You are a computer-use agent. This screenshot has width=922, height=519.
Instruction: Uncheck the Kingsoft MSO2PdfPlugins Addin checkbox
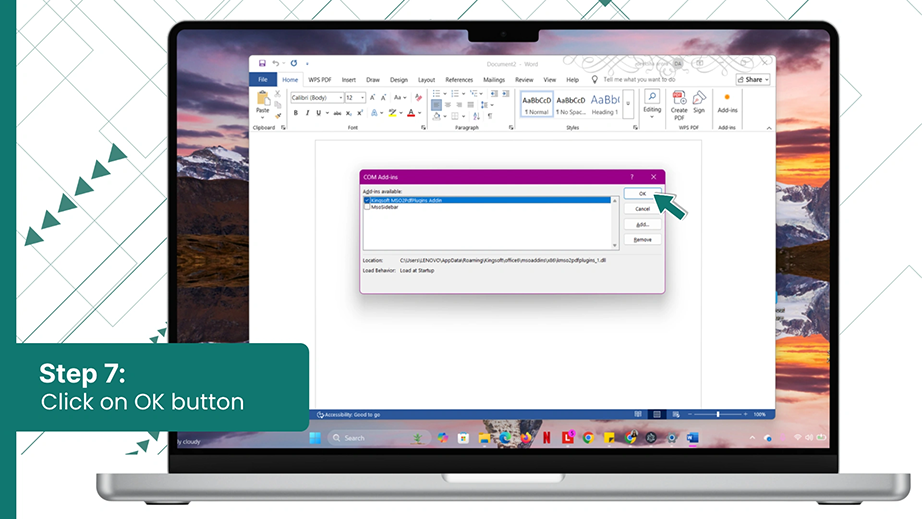click(x=367, y=200)
